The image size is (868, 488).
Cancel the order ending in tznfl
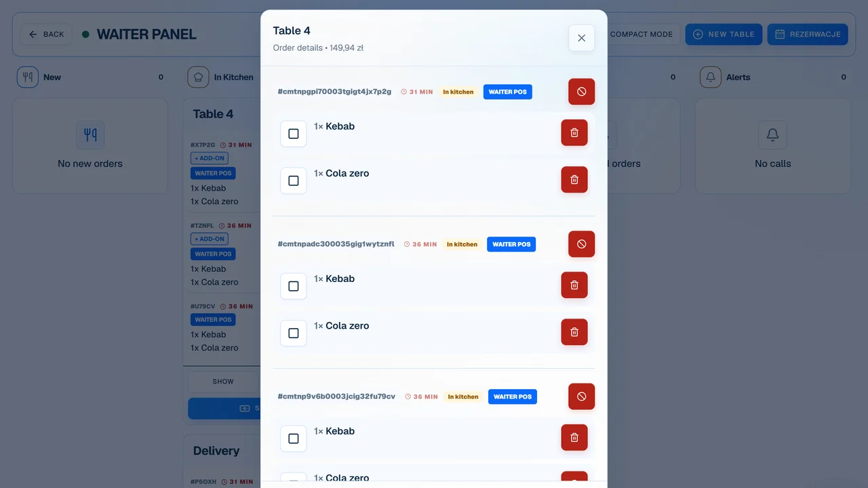(x=581, y=244)
